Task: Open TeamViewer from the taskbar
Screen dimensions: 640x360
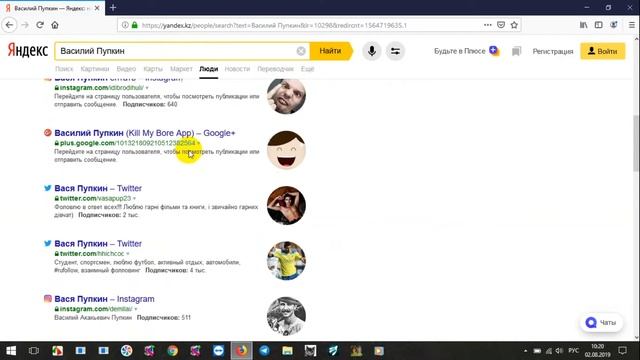Action: point(218,351)
